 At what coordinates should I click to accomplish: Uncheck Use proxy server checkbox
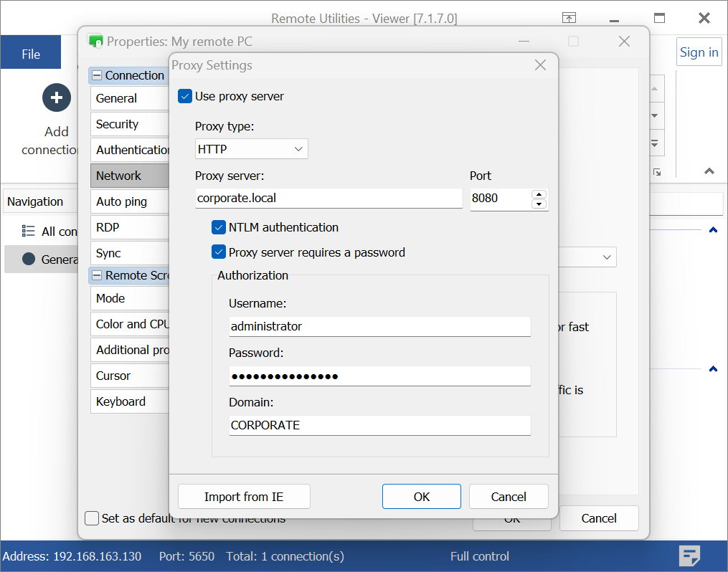tap(185, 96)
